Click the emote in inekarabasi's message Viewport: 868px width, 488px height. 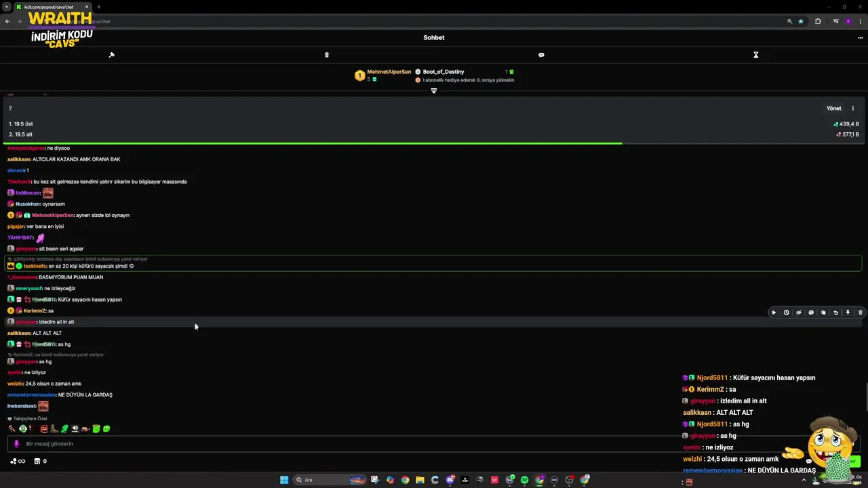[x=43, y=406]
